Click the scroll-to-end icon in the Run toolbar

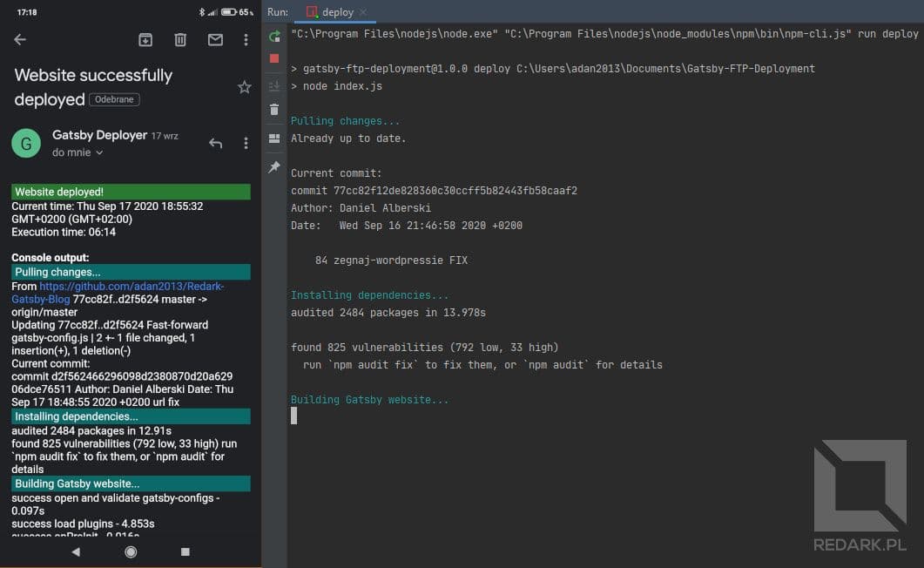(274, 86)
